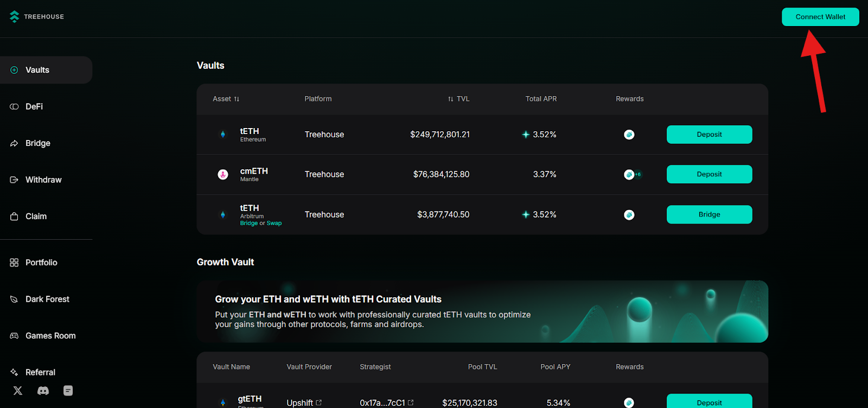
Task: Click the Total APR column header
Action: click(x=541, y=99)
